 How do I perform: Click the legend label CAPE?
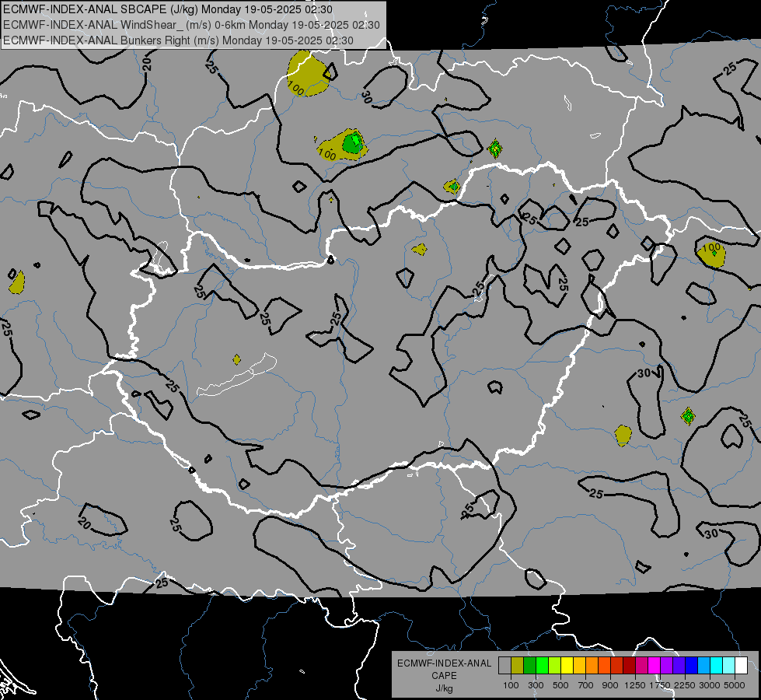coord(444,676)
